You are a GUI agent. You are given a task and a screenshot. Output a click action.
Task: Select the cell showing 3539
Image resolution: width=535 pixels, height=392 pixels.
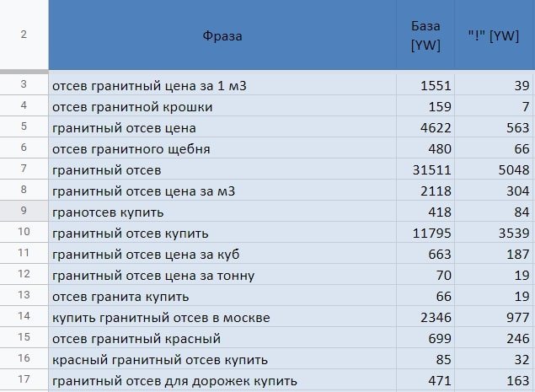pos(494,234)
